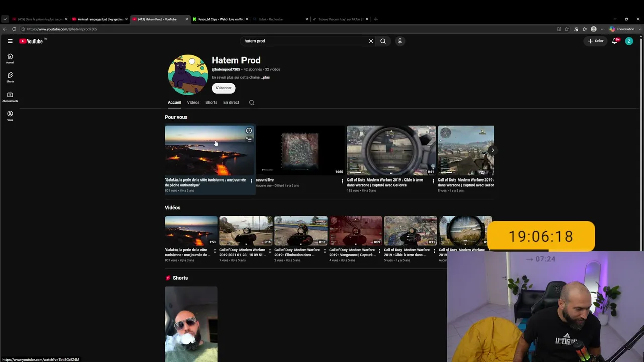Switch to the Animal rampages browser tab
644x362 pixels.
tap(100, 19)
